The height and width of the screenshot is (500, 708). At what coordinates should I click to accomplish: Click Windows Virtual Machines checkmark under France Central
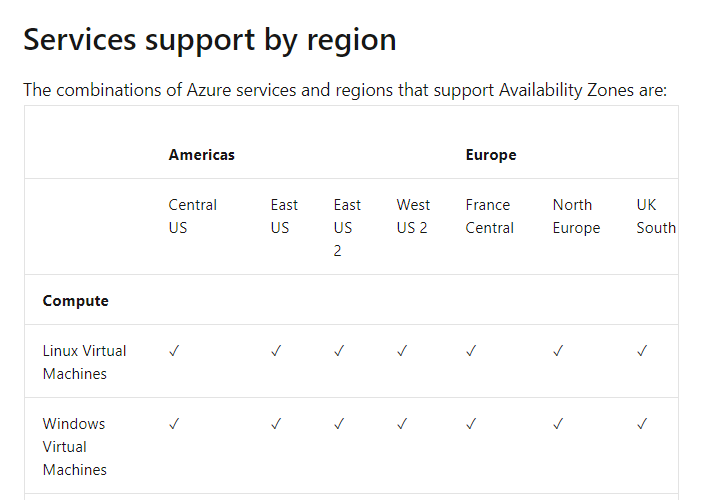point(471,424)
